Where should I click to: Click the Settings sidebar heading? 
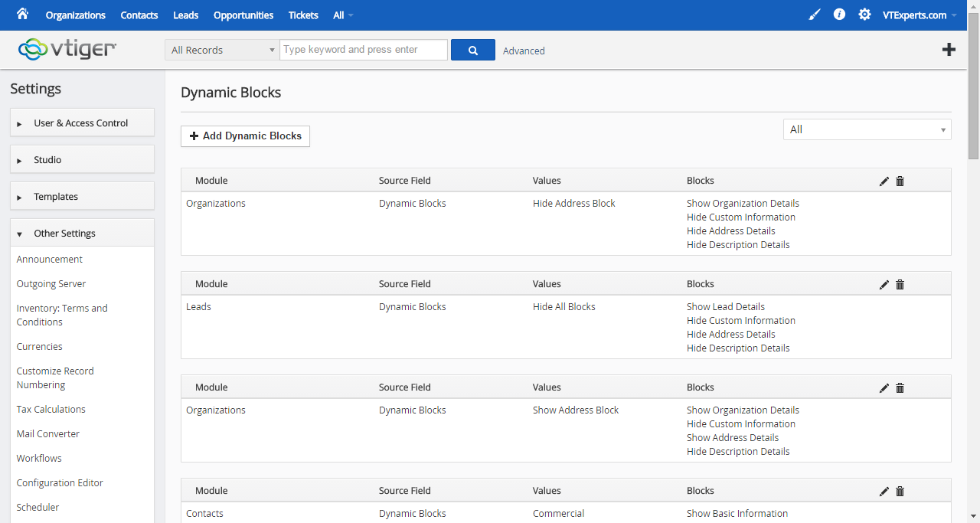point(35,89)
